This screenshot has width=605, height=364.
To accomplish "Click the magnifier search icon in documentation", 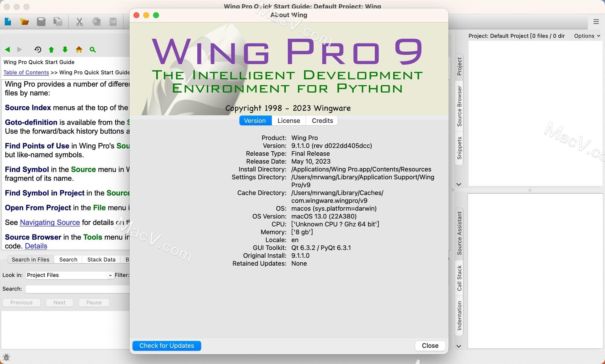I will point(93,49).
